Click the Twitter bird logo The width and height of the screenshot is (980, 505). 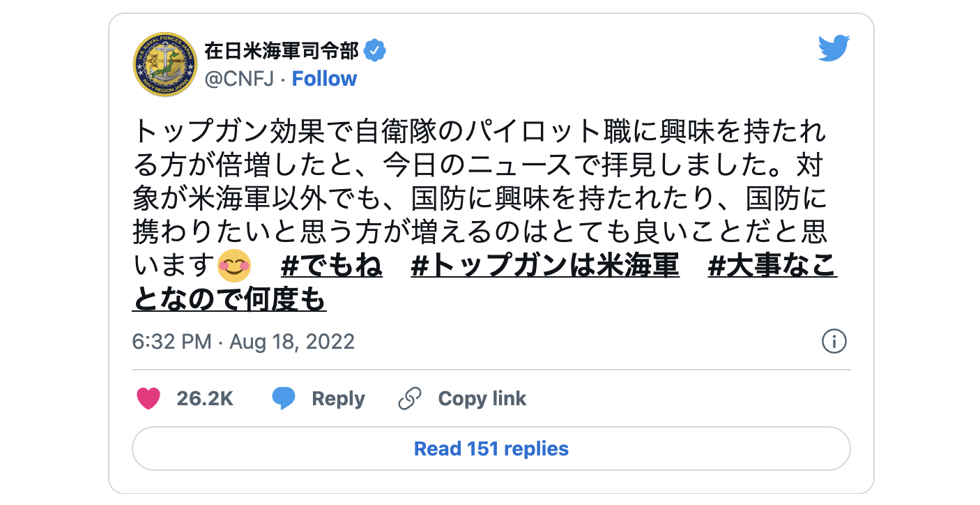(834, 48)
